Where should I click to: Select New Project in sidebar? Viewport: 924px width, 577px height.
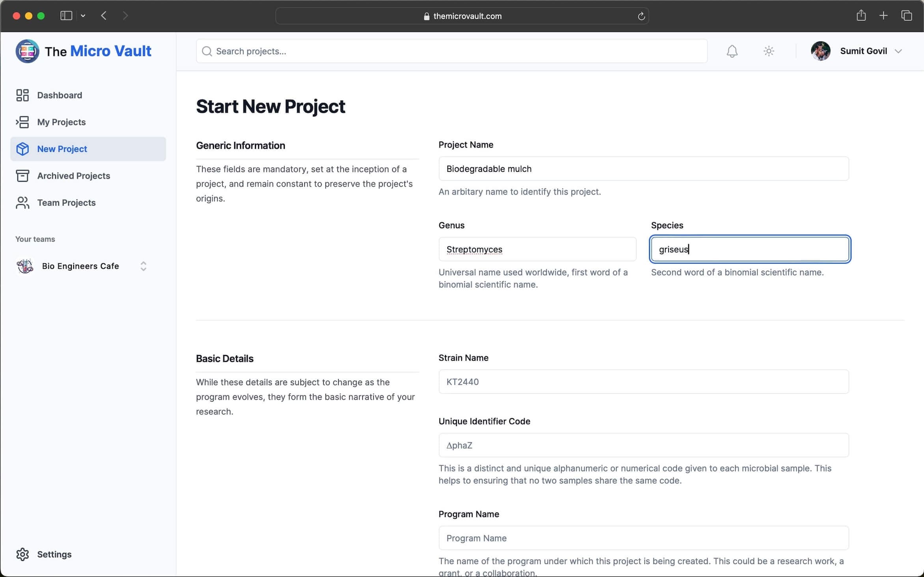(62, 149)
